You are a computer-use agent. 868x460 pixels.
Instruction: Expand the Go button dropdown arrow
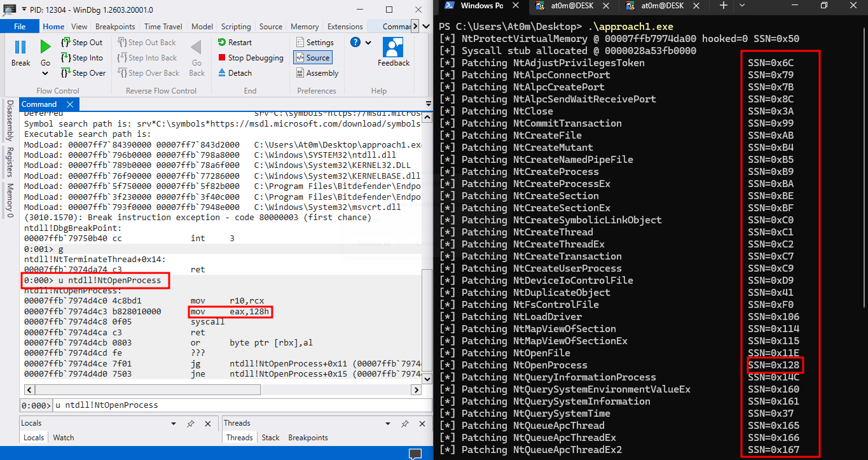[x=45, y=74]
